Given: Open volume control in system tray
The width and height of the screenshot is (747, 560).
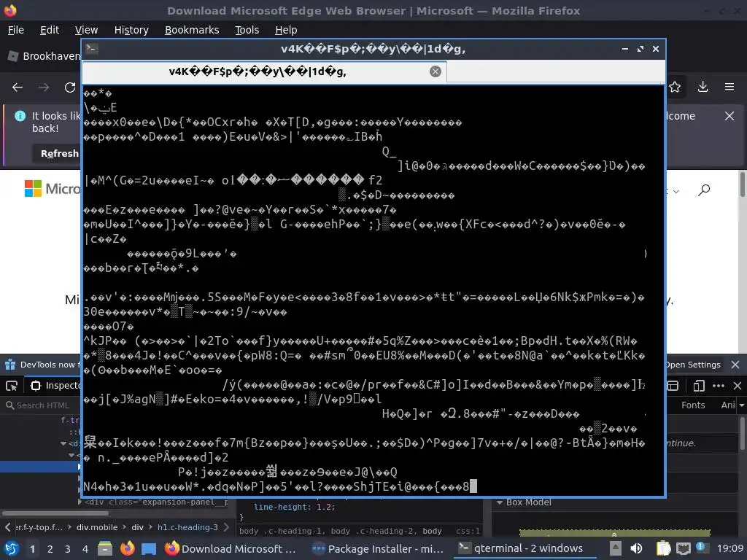Looking at the screenshot, I should [636, 548].
